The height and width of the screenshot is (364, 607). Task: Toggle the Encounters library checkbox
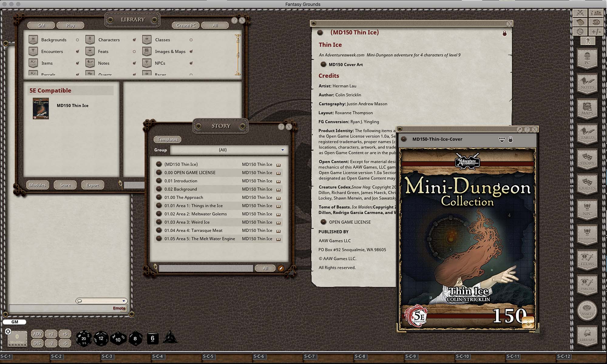(x=77, y=52)
